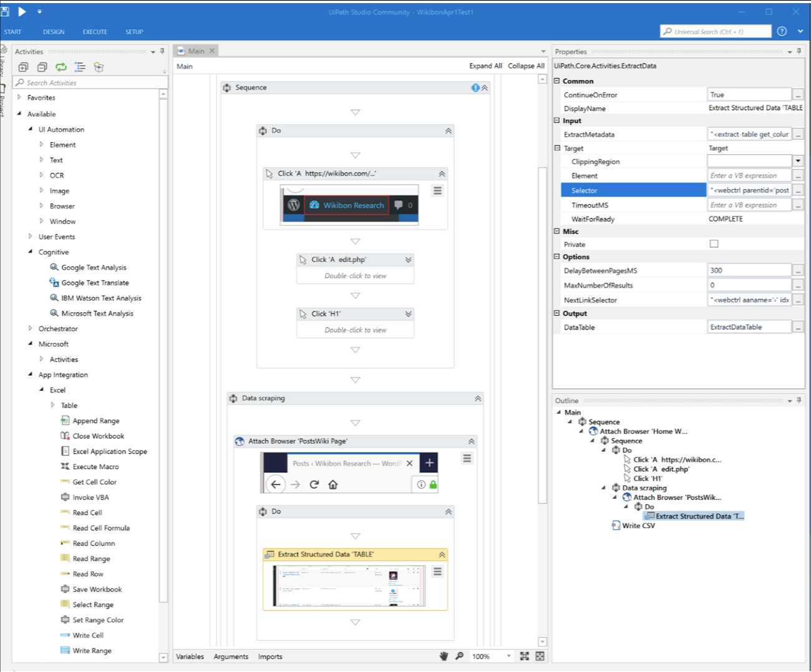
Task: Collapse the Options property group
Action: (x=557, y=256)
